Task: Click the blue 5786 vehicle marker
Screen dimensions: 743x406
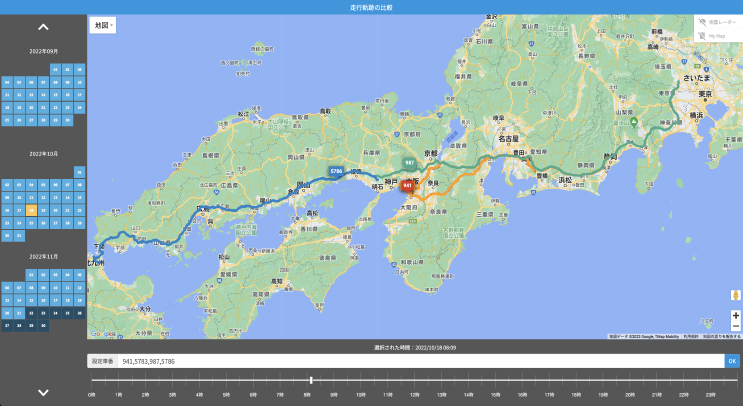Action: [336, 172]
